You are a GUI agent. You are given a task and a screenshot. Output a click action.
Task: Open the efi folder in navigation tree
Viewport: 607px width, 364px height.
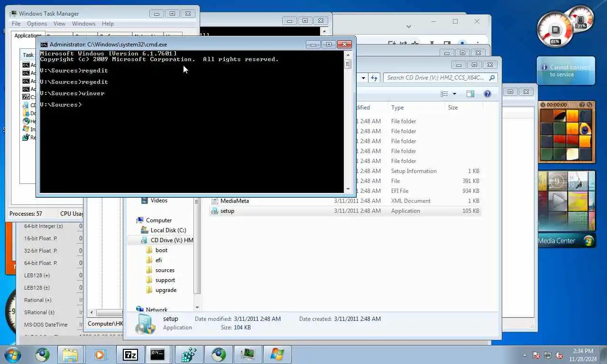click(x=158, y=260)
